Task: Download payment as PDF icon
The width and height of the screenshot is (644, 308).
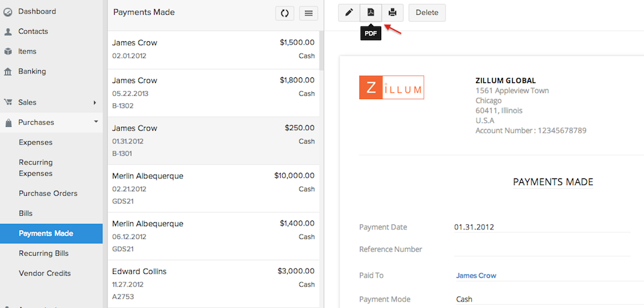Action: pos(370,12)
